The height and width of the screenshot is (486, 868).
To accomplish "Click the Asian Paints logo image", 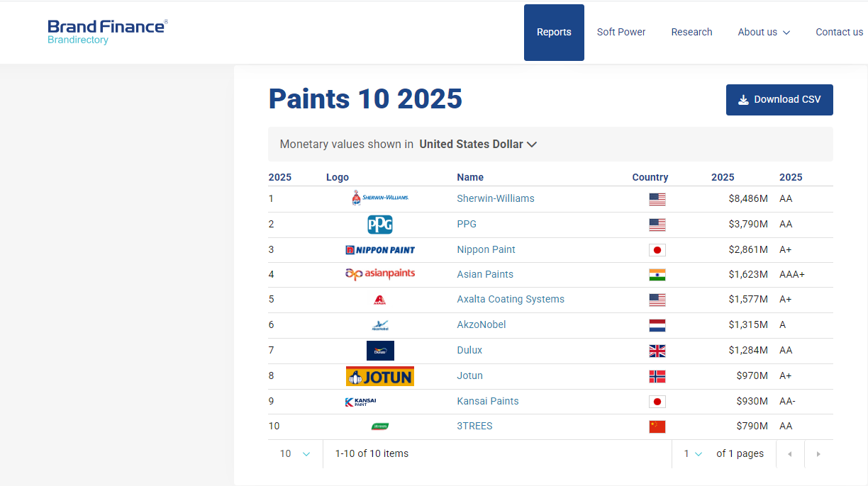I will (x=380, y=274).
